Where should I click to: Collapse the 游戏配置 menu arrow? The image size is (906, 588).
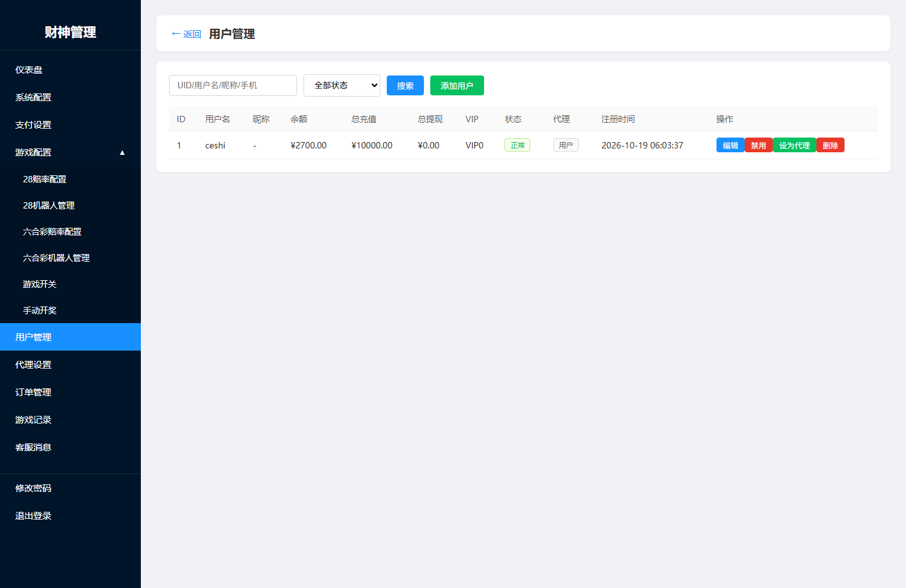tap(122, 152)
